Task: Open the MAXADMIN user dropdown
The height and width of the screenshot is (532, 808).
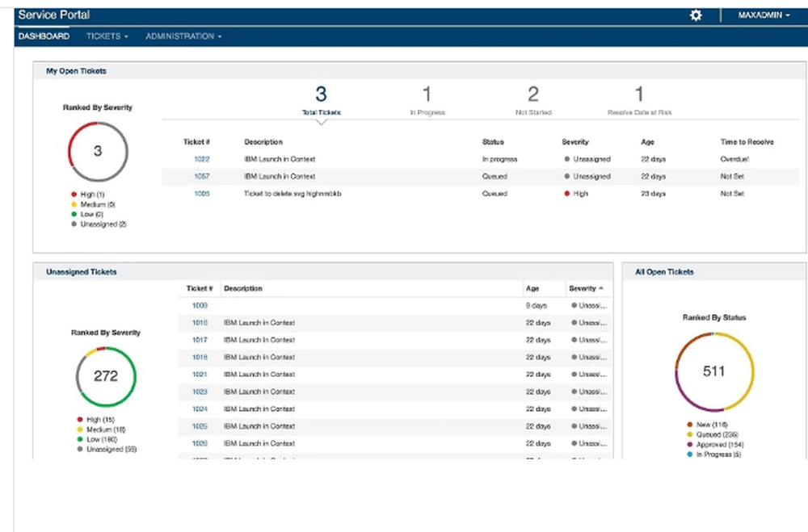Action: point(764,15)
